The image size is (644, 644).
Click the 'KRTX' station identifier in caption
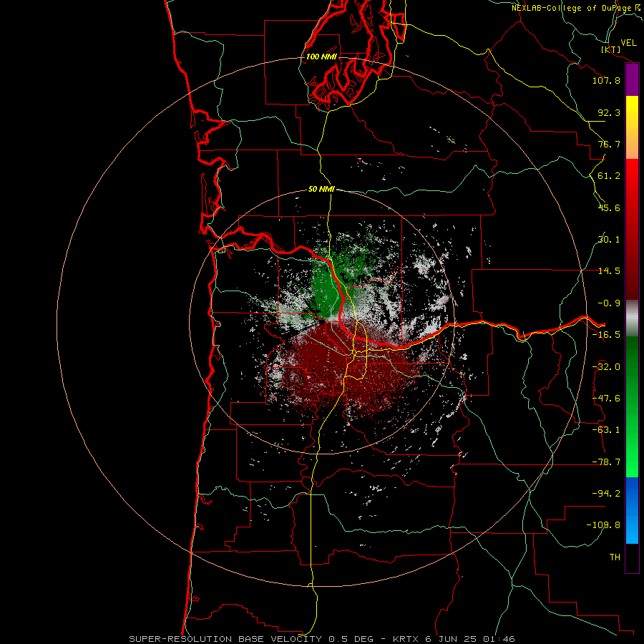(406, 639)
